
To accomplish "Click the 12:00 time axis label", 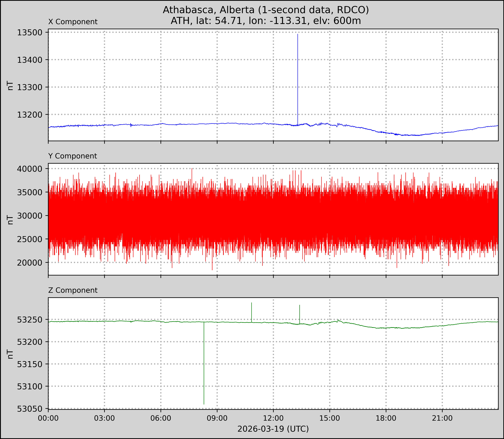I will (x=273, y=418).
